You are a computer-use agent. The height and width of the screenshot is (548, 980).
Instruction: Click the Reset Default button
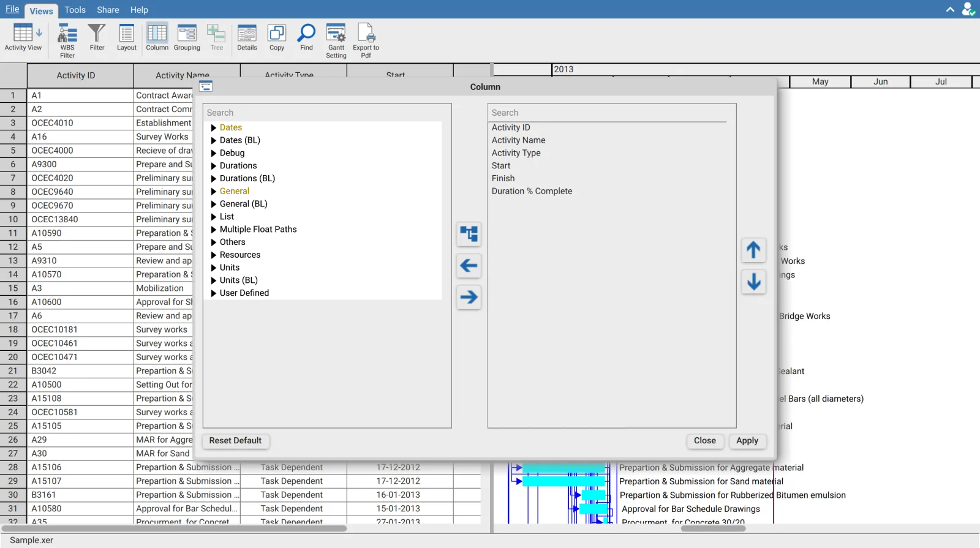pyautogui.click(x=235, y=441)
